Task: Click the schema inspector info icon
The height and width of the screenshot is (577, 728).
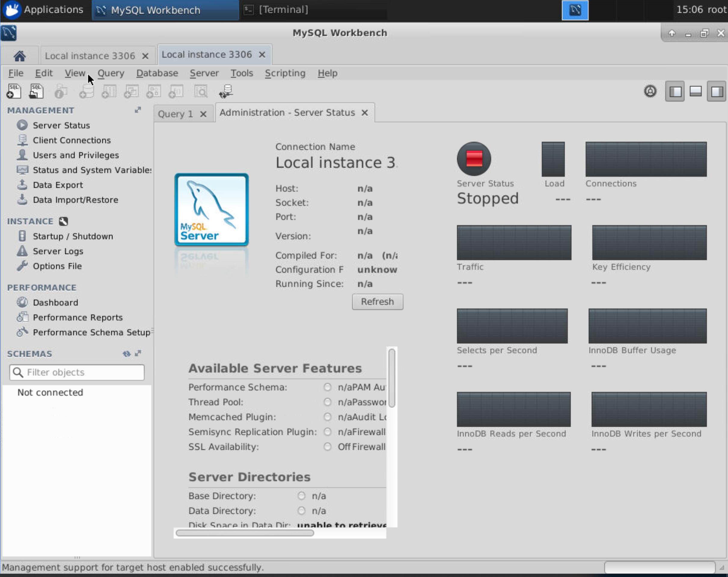Action: (61, 91)
